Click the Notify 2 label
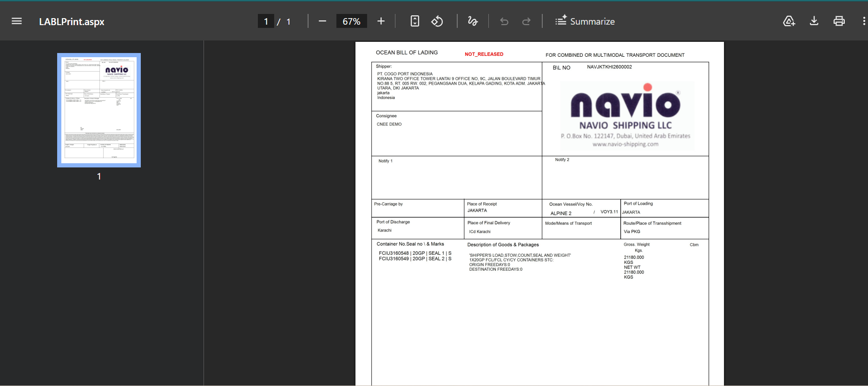The image size is (868, 386). (x=562, y=160)
